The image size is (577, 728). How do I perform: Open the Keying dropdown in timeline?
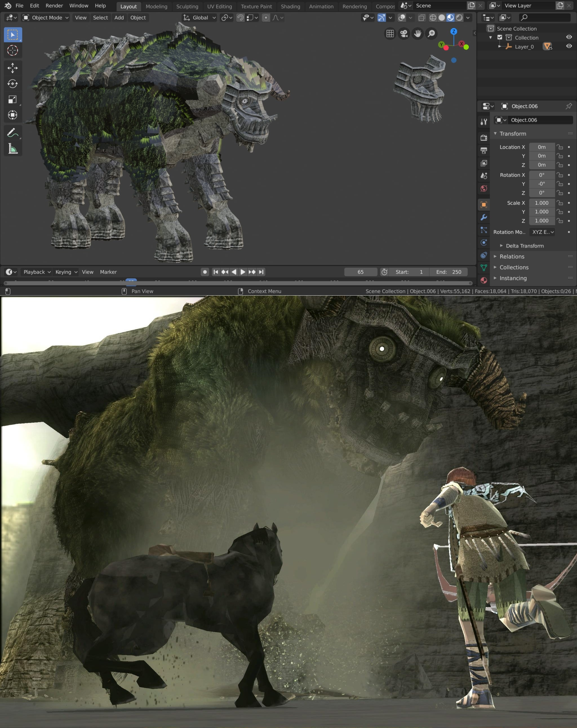[x=66, y=272]
